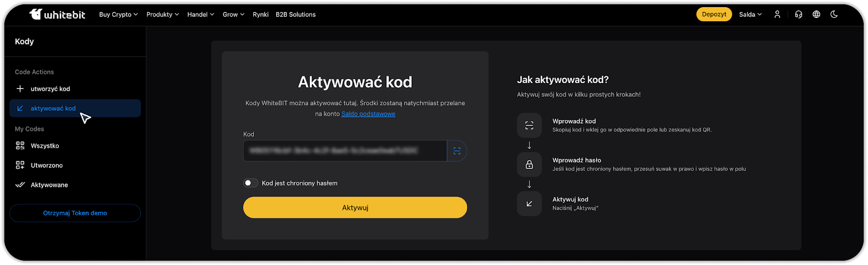Screen dimensions: 868x265
Task: Enable "Kod jest chroniony hasłem" switch
Action: 251,183
